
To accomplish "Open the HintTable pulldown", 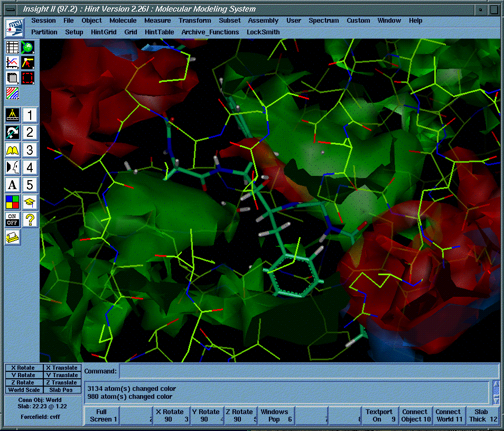I will (159, 32).
